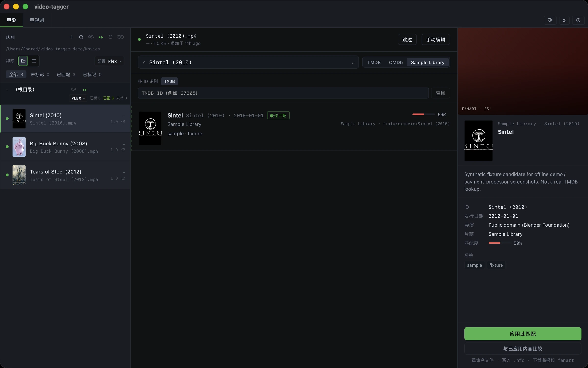Open the history icon at top right

pos(550,20)
